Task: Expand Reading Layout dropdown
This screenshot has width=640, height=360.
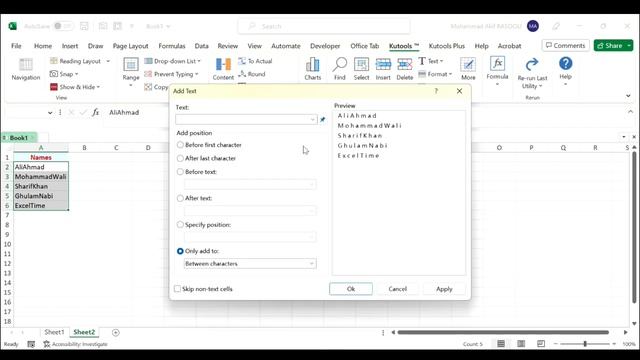Action: pyautogui.click(x=108, y=61)
